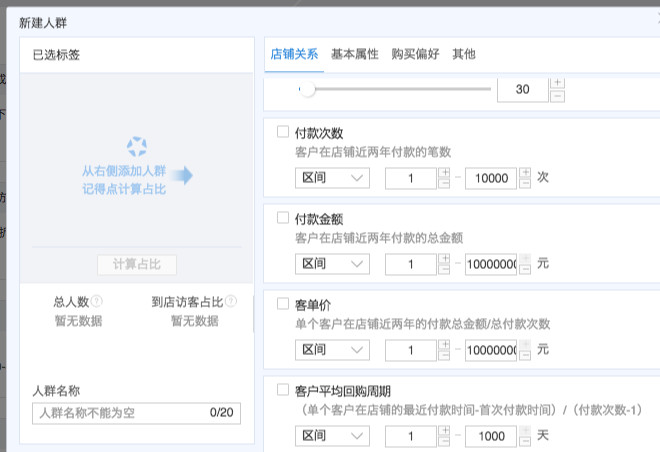
Task: Click the 人群名称 input field
Action: point(120,412)
